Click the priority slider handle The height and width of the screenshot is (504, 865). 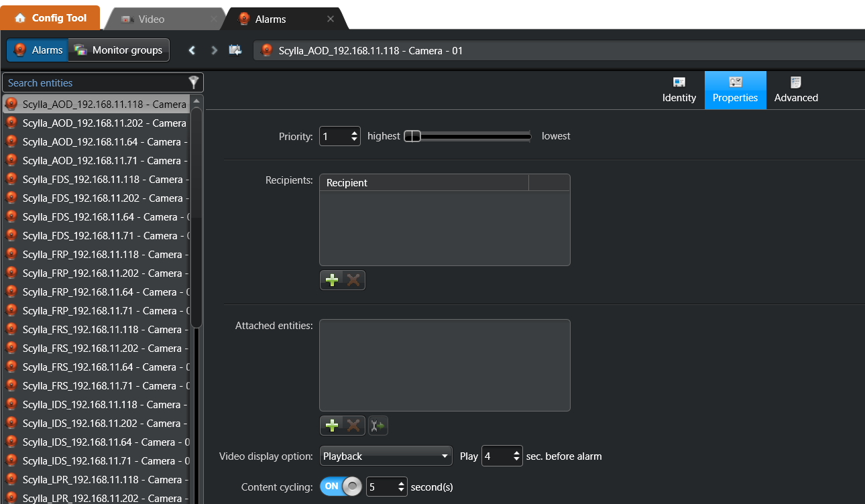pyautogui.click(x=413, y=137)
